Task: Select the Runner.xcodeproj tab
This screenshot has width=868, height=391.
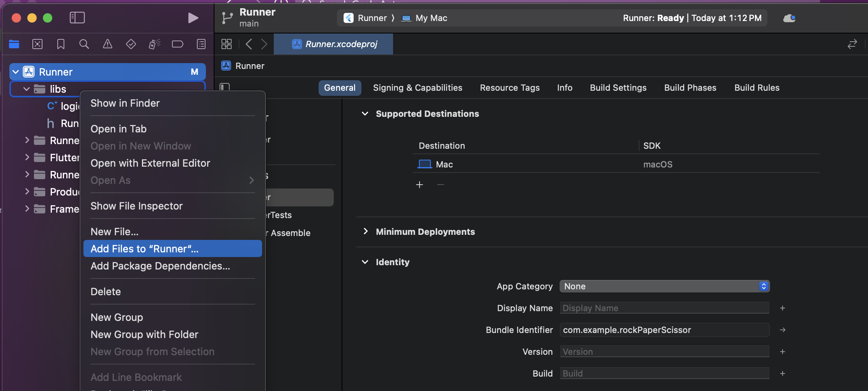Action: point(333,44)
